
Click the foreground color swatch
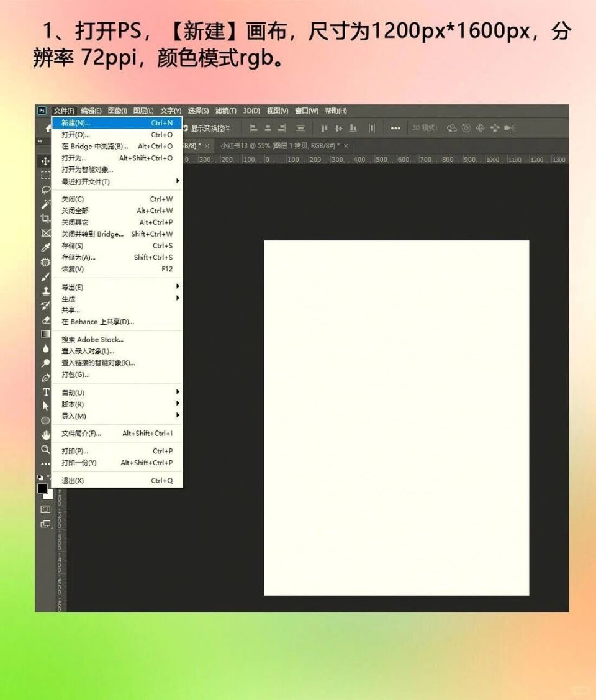tap(42, 489)
